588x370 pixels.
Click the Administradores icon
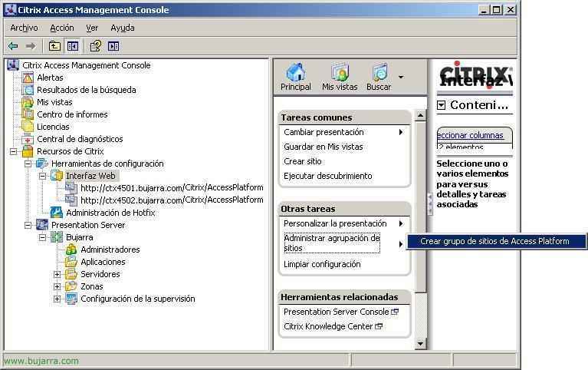pyautogui.click(x=71, y=249)
